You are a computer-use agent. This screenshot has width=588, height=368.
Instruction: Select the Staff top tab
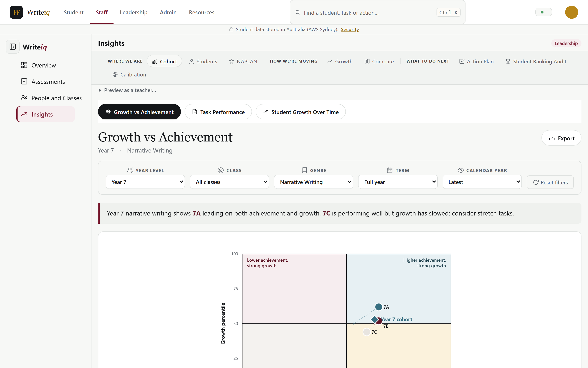tap(101, 12)
